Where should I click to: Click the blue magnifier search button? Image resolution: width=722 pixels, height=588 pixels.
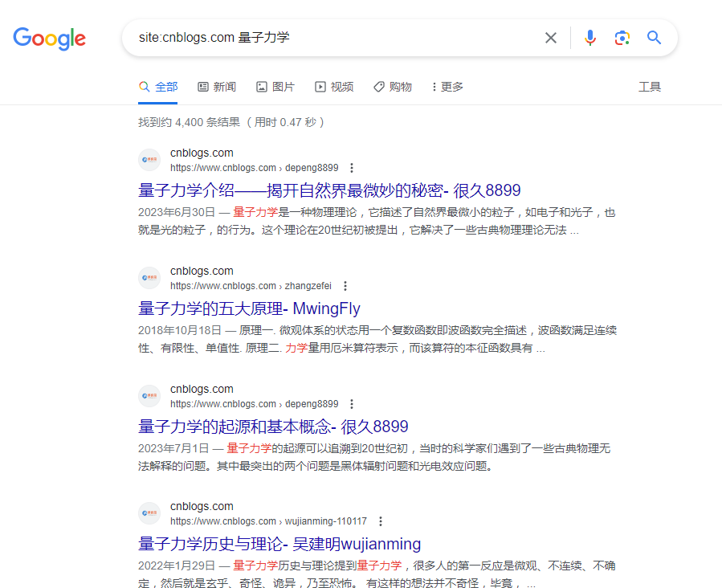(655, 38)
